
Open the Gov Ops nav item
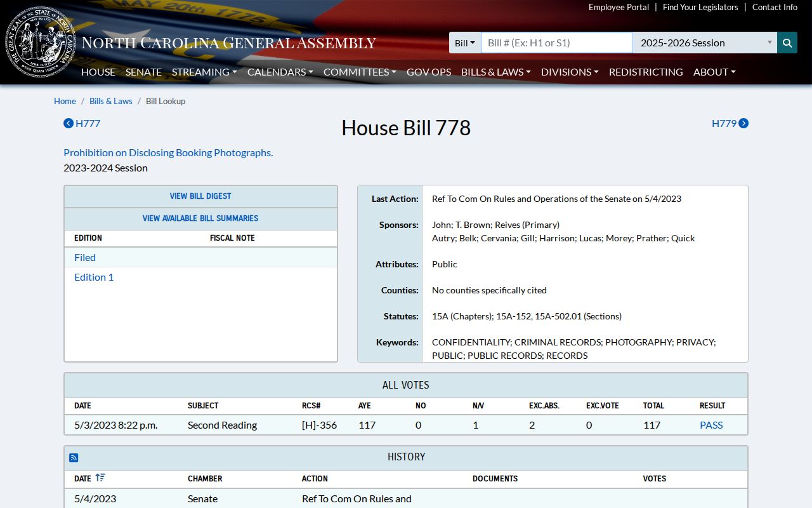tap(429, 72)
